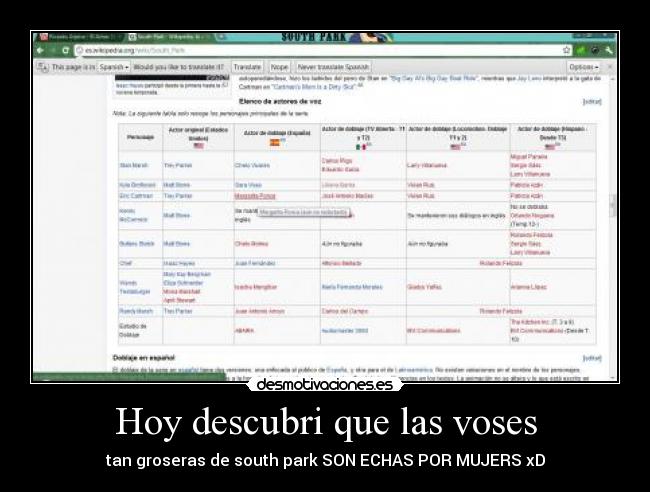650x492 pixels.
Task: Click Chelo Vivares in the Stan row
Action: click(252, 165)
